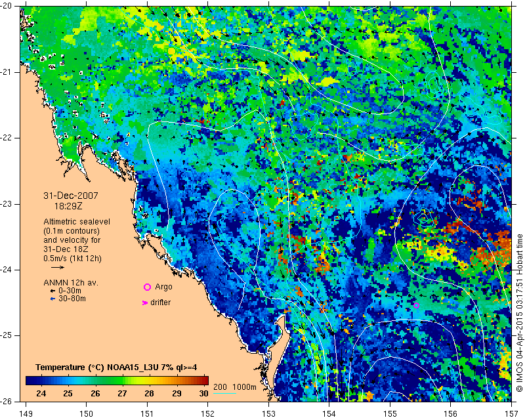Click the magenta Argo circle legend icon
Screen dimensions: 525x420
point(147,287)
